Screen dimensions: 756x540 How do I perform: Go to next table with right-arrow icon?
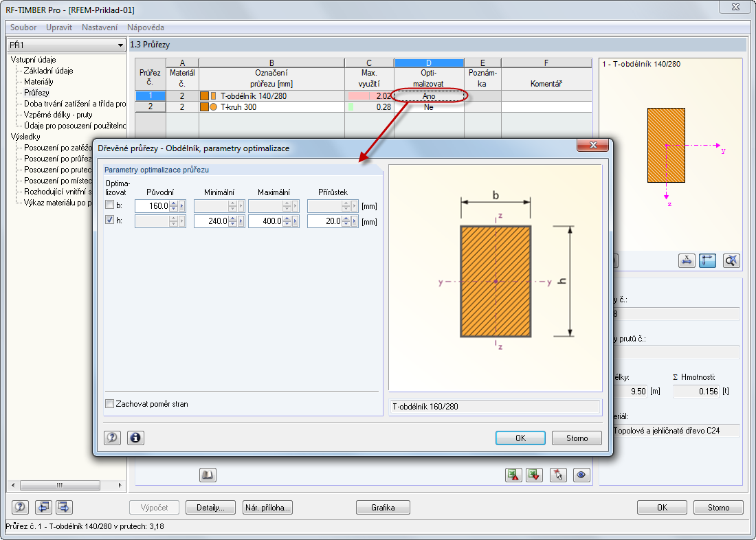[x=64, y=507]
